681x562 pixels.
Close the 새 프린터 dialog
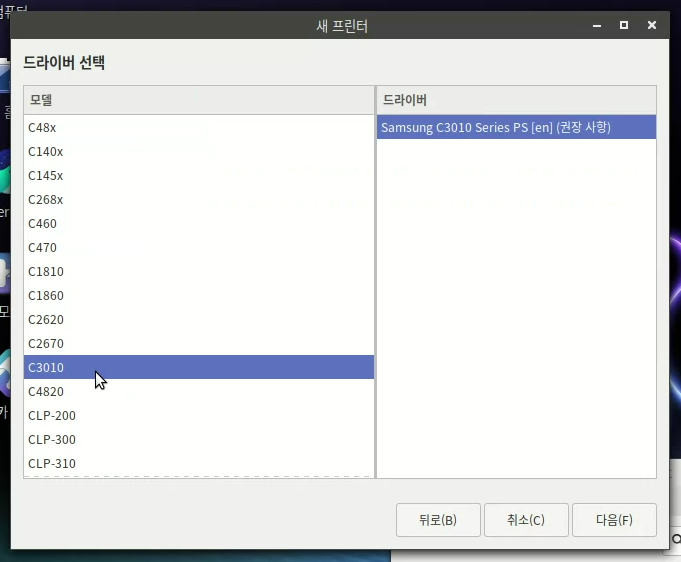point(651,25)
